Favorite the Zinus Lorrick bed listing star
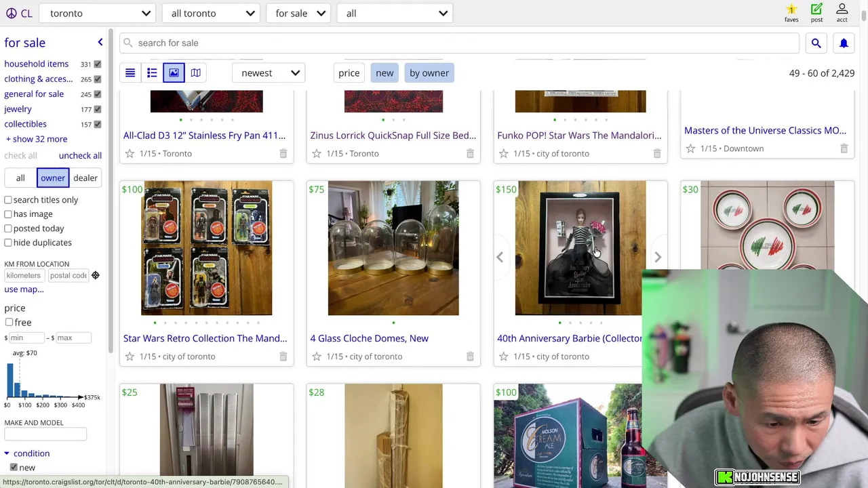This screenshot has height=488, width=868. 317,154
